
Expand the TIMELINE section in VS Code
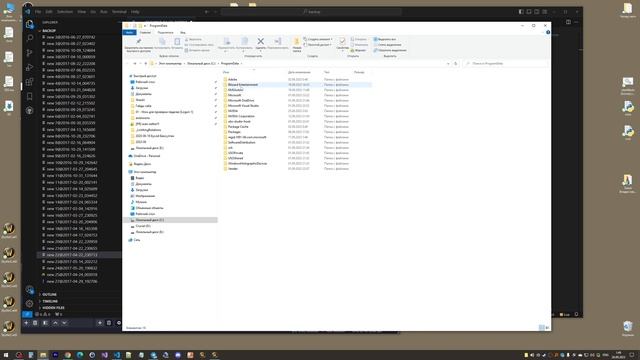coord(50,301)
